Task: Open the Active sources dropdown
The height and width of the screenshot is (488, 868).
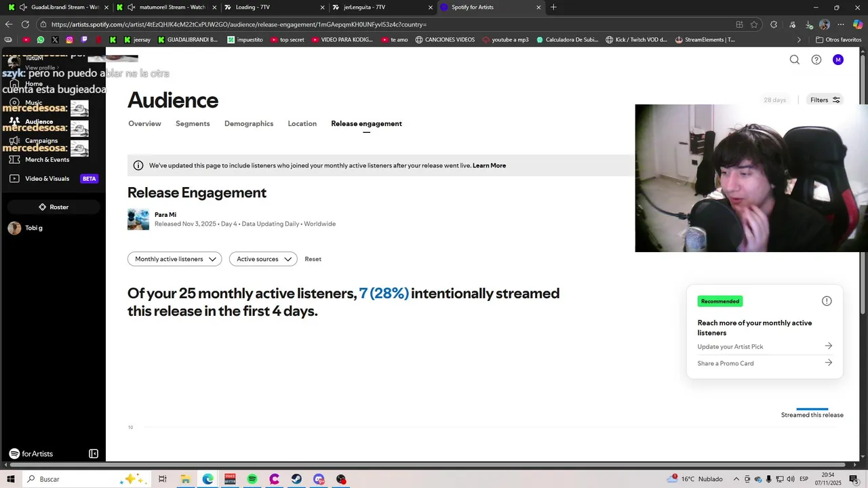Action: click(x=263, y=259)
